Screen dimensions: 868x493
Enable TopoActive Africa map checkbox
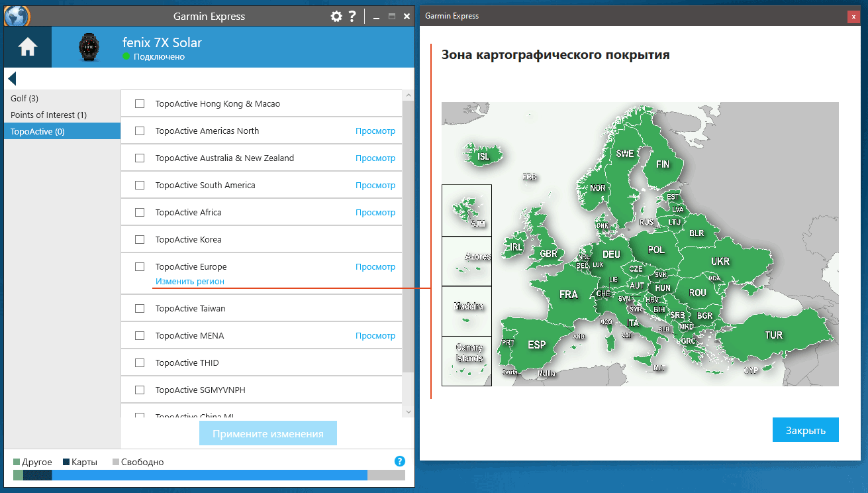coord(140,213)
